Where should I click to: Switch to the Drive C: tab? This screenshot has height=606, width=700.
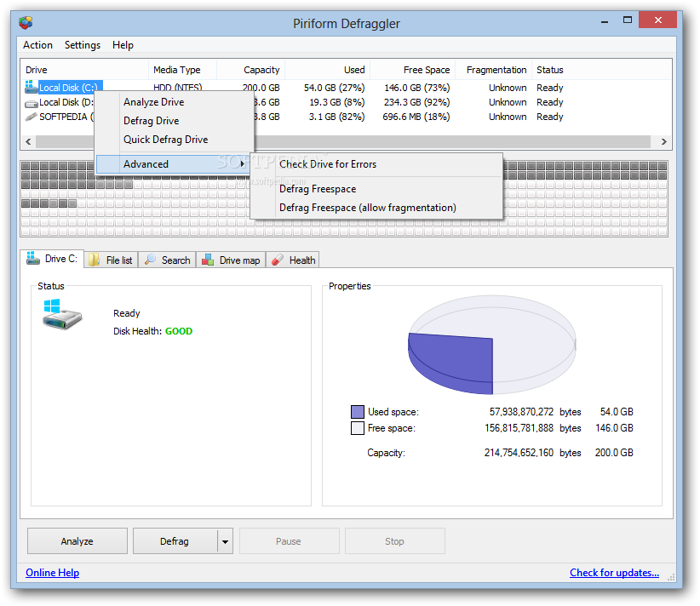(x=52, y=259)
